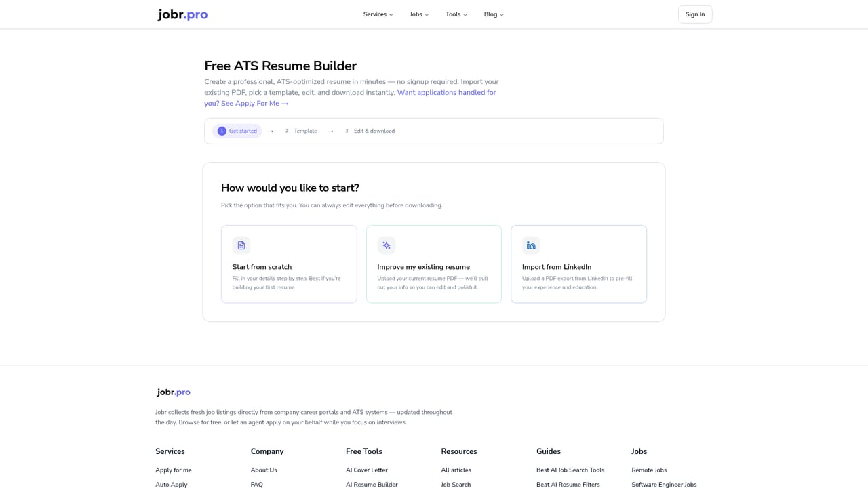Viewport: 868px width, 488px height.
Task: Open All articles footer link
Action: point(456,470)
